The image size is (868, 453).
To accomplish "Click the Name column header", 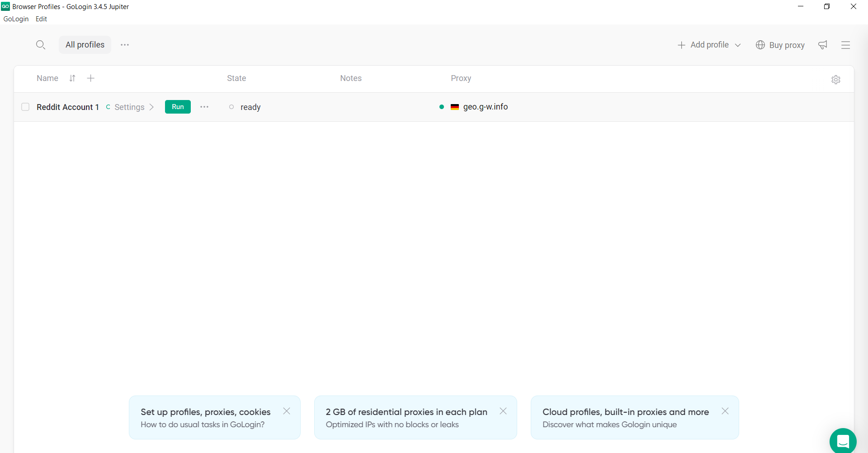I will (x=47, y=78).
